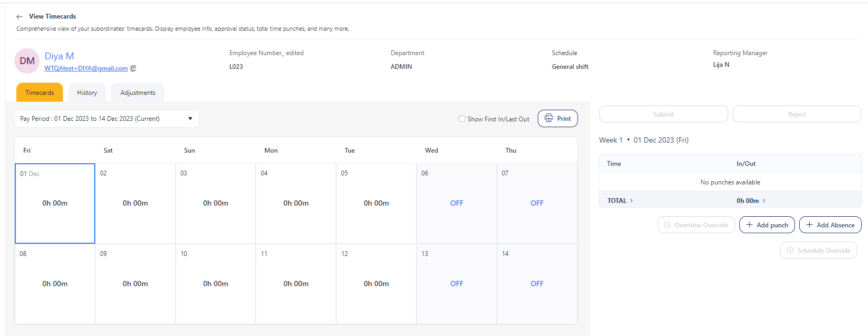
Task: Select the 05 December day cell
Action: click(376, 203)
